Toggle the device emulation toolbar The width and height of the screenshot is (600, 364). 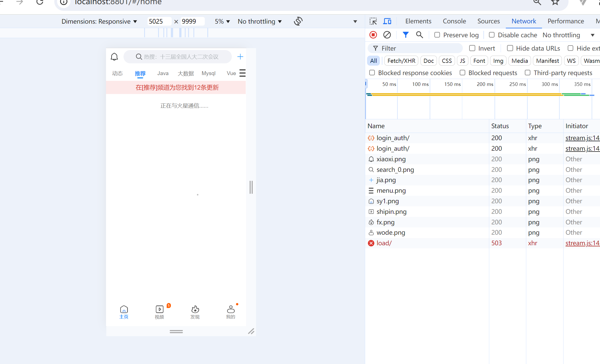[x=387, y=21]
